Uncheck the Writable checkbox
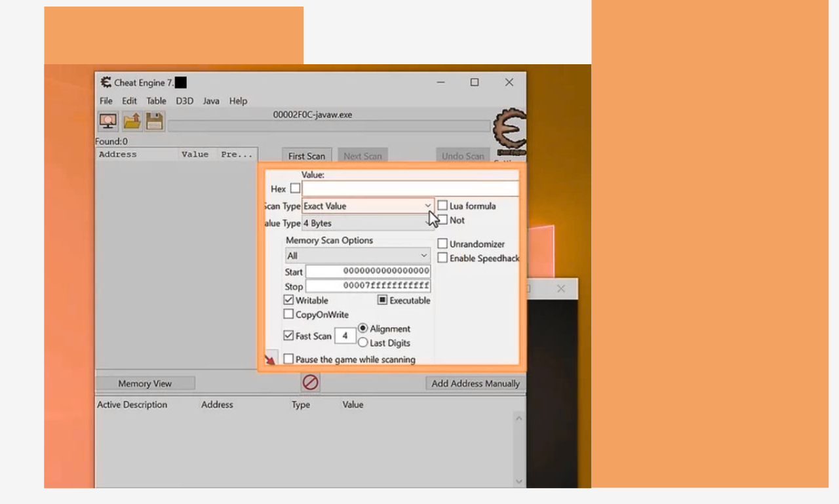This screenshot has height=504, width=839. point(288,300)
